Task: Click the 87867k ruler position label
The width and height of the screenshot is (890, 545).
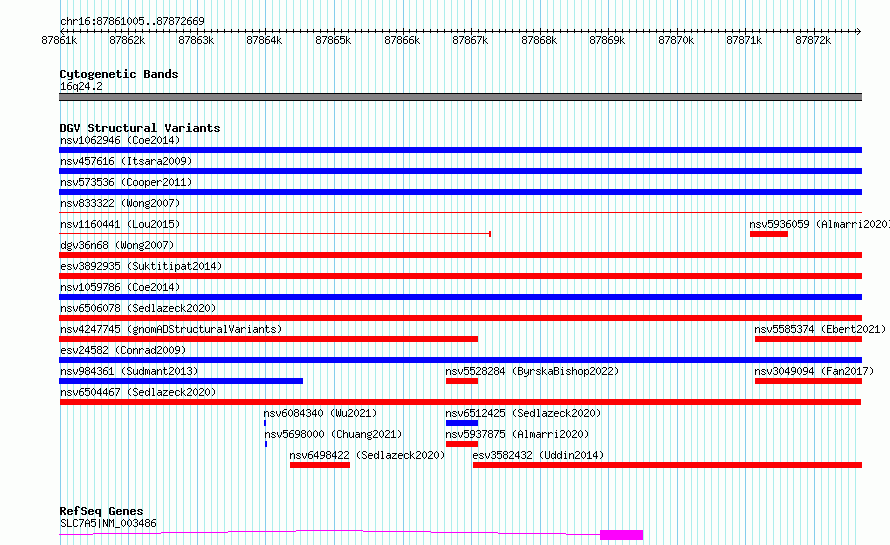Action: pos(470,40)
